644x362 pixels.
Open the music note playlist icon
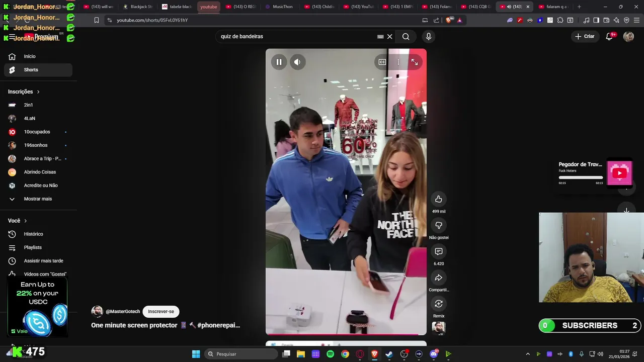(x=586, y=20)
